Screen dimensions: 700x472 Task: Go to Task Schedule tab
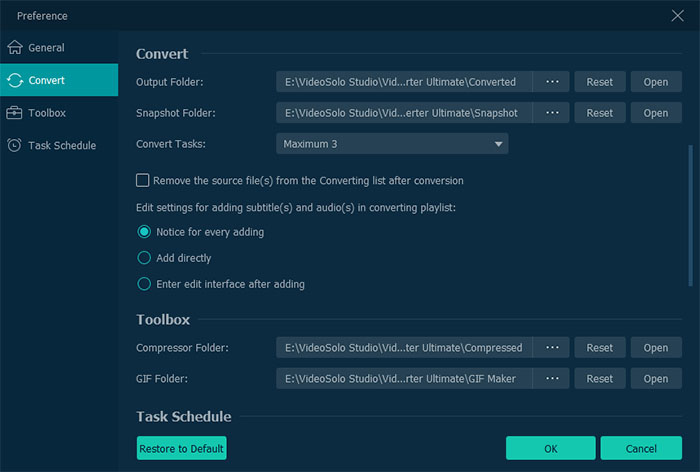[x=59, y=145]
